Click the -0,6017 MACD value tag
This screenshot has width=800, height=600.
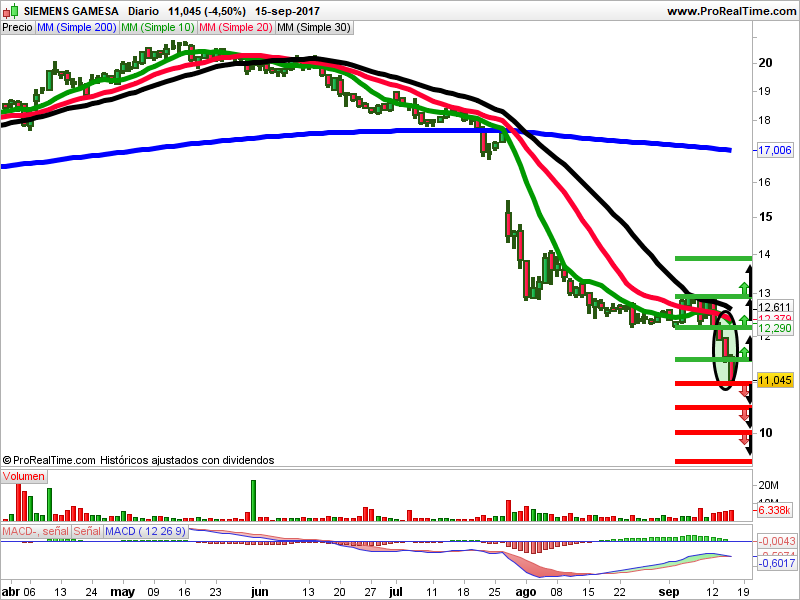(x=776, y=563)
